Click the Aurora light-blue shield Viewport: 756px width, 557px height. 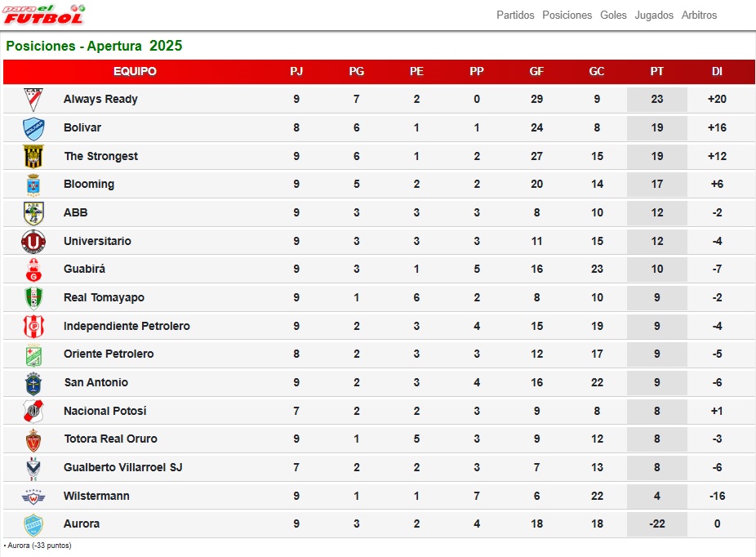(x=33, y=524)
